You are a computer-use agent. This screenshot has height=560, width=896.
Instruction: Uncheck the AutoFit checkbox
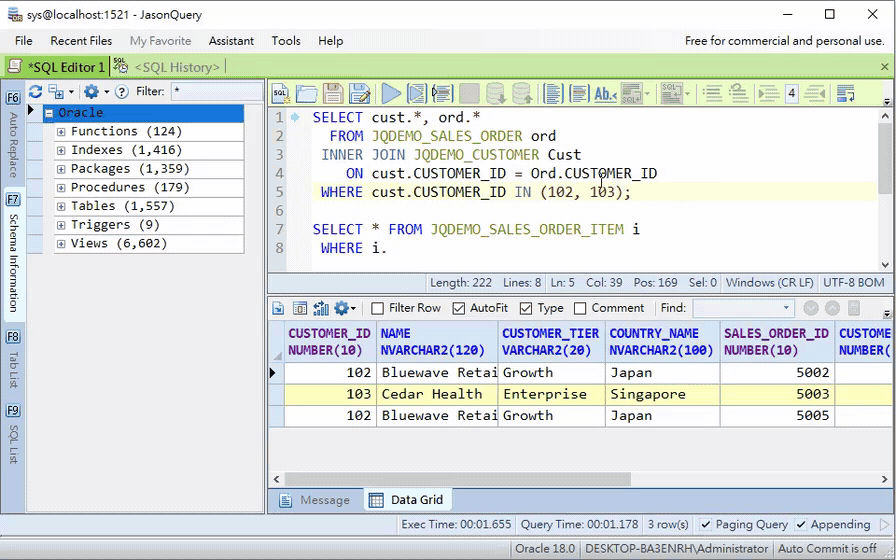[458, 309]
